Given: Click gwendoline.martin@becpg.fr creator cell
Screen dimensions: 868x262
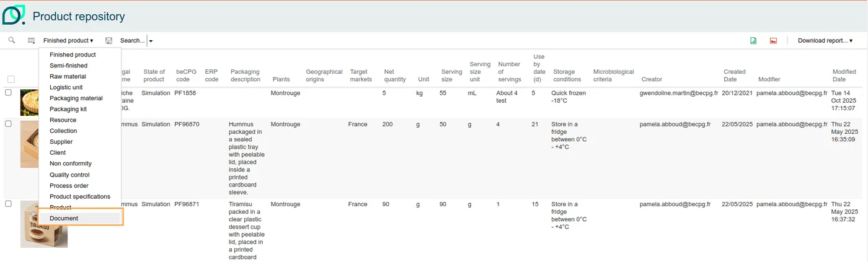Looking at the screenshot, I should pyautogui.click(x=679, y=93).
